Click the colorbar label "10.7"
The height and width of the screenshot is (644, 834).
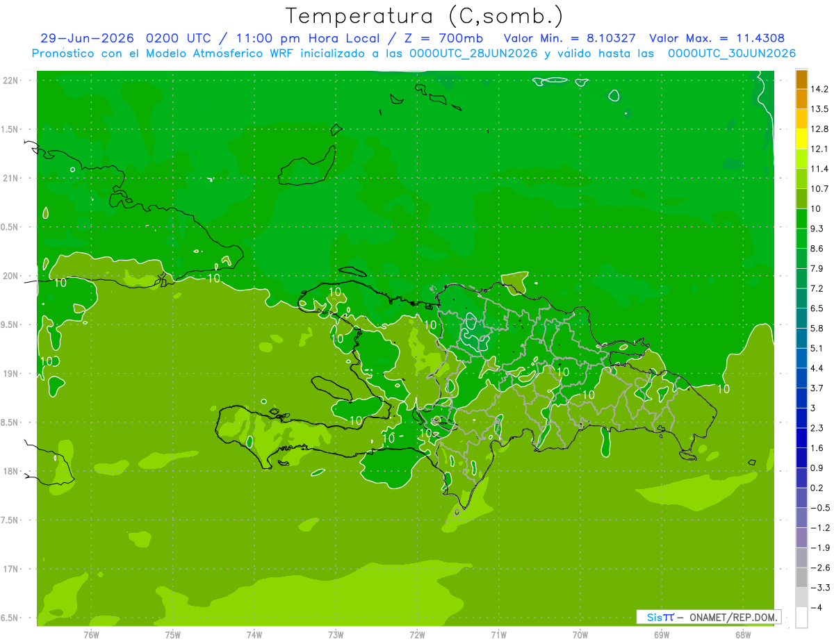click(x=820, y=189)
